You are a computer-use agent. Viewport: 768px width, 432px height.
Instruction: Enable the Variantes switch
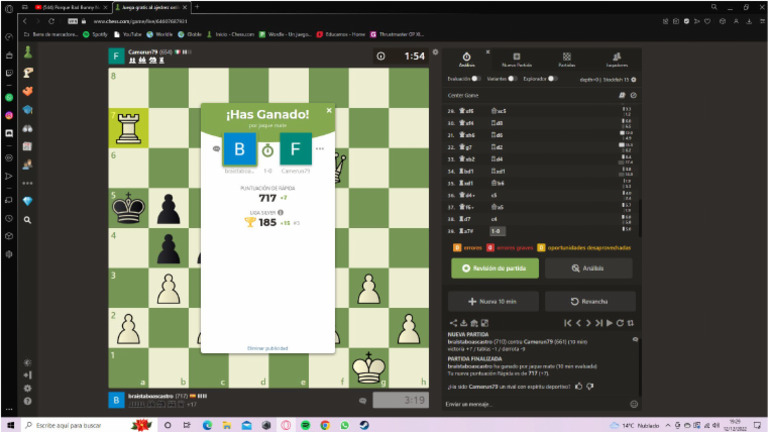coord(512,78)
